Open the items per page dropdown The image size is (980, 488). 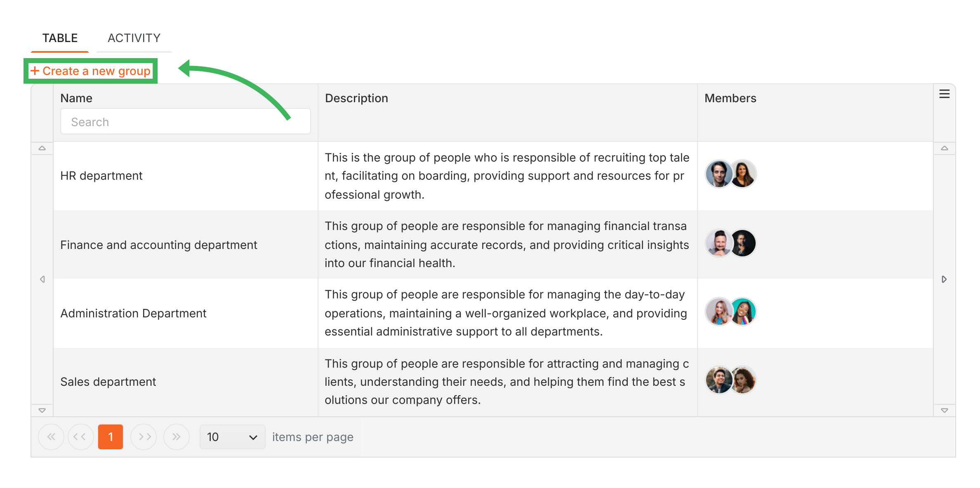click(232, 436)
